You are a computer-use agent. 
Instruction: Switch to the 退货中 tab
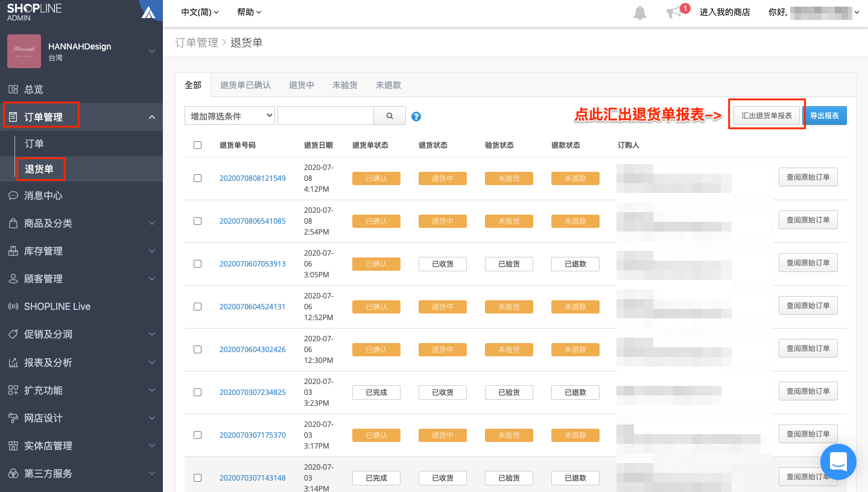[x=302, y=85]
